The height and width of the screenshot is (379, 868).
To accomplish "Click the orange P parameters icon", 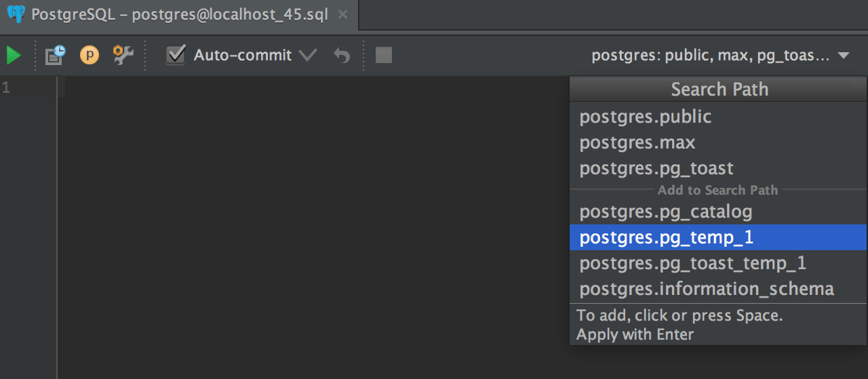I will point(90,55).
